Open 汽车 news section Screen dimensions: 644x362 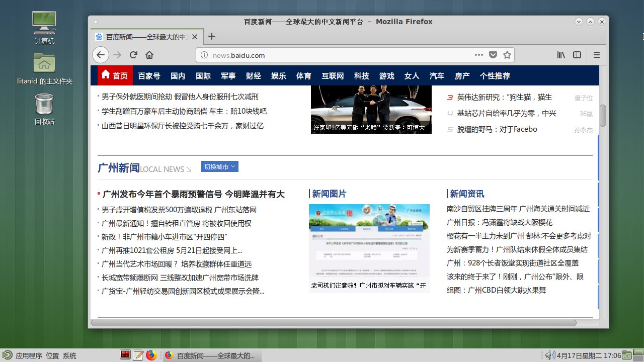[437, 76]
